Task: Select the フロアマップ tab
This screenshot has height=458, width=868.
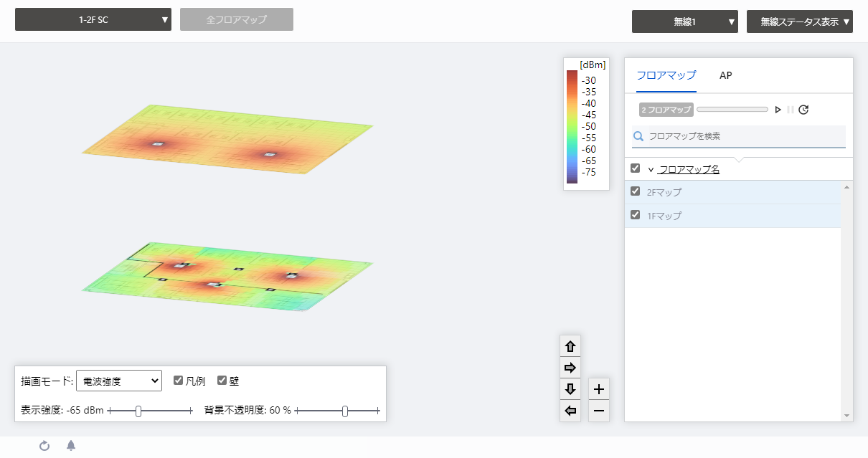Action: (x=666, y=75)
